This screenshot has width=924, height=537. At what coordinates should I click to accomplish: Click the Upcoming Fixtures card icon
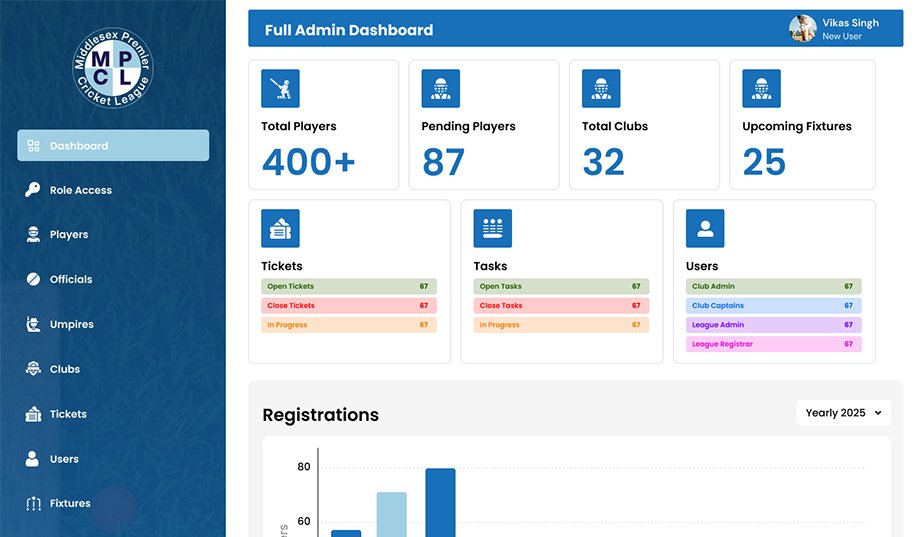761,89
